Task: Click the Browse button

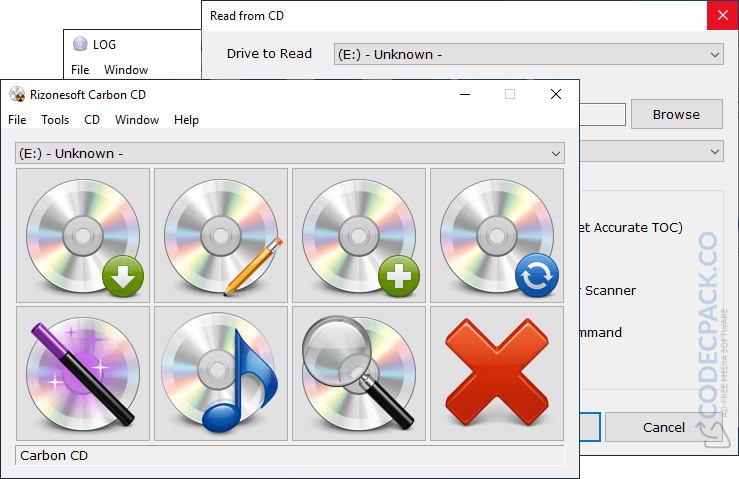Action: [676, 114]
